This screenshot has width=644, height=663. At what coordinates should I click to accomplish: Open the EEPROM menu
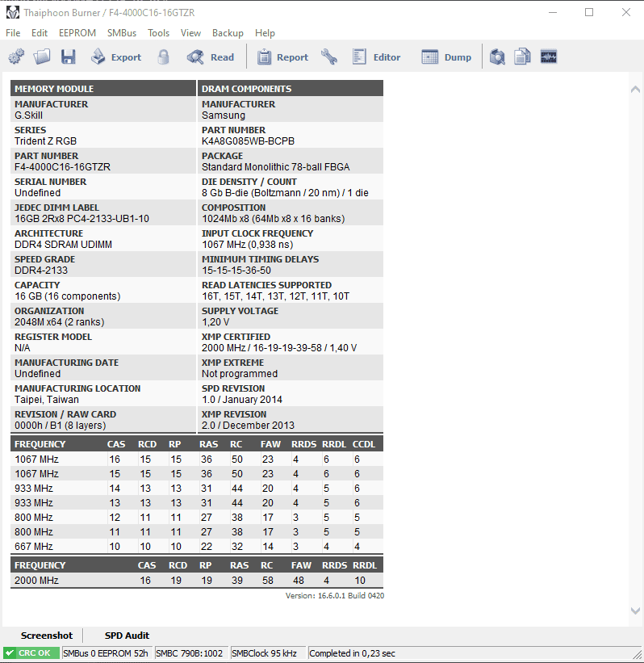(77, 33)
